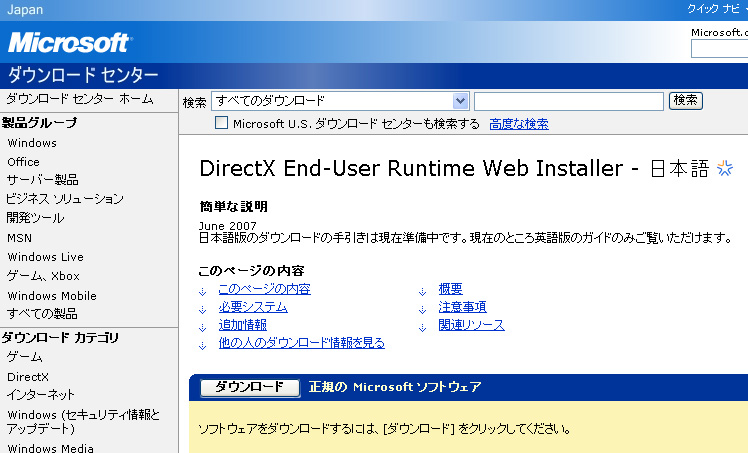Click arrow icon next to 関連リソース
748x453 pixels.
[423, 328]
